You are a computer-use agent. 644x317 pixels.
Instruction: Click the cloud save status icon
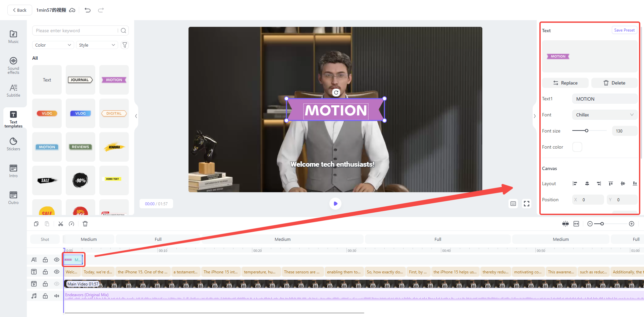point(72,10)
